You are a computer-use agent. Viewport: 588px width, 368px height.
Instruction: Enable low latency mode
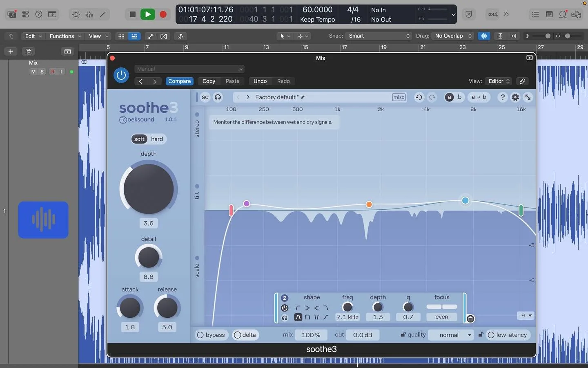coord(508,335)
